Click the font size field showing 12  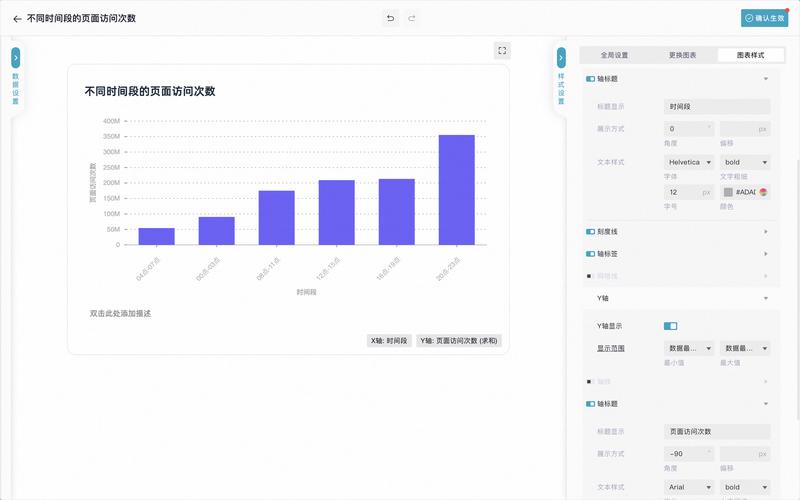[689, 192]
